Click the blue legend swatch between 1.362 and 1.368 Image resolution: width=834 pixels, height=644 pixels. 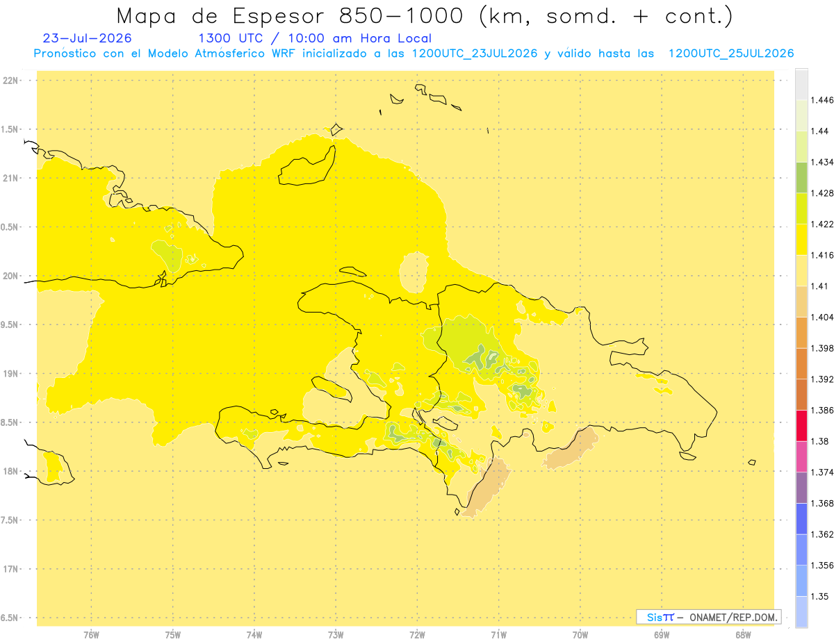point(801,519)
